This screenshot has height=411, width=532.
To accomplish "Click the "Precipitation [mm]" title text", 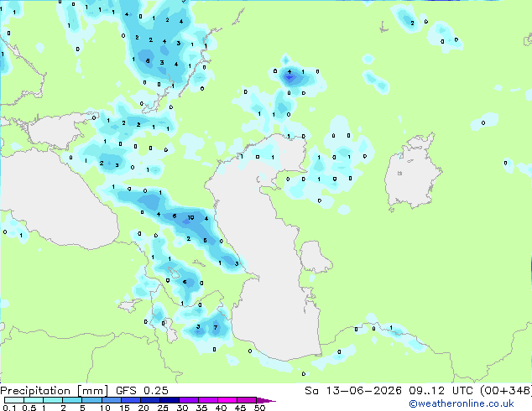I will click(x=55, y=391).
